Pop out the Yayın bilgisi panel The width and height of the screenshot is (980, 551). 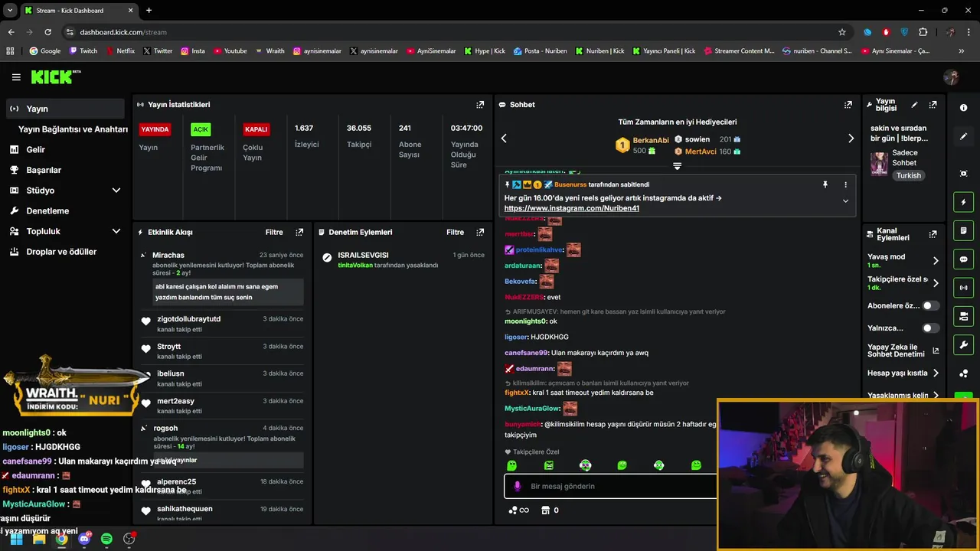click(933, 104)
